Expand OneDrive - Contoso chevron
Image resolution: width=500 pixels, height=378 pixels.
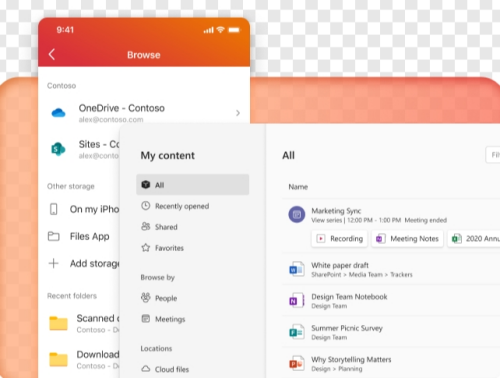(x=238, y=113)
